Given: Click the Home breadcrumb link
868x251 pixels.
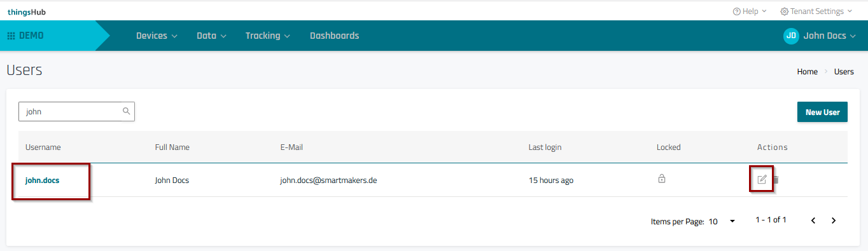Looking at the screenshot, I should click(807, 72).
